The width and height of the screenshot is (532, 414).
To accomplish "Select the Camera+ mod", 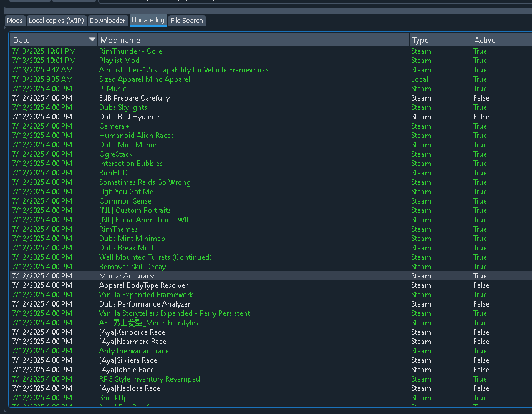I will [114, 126].
